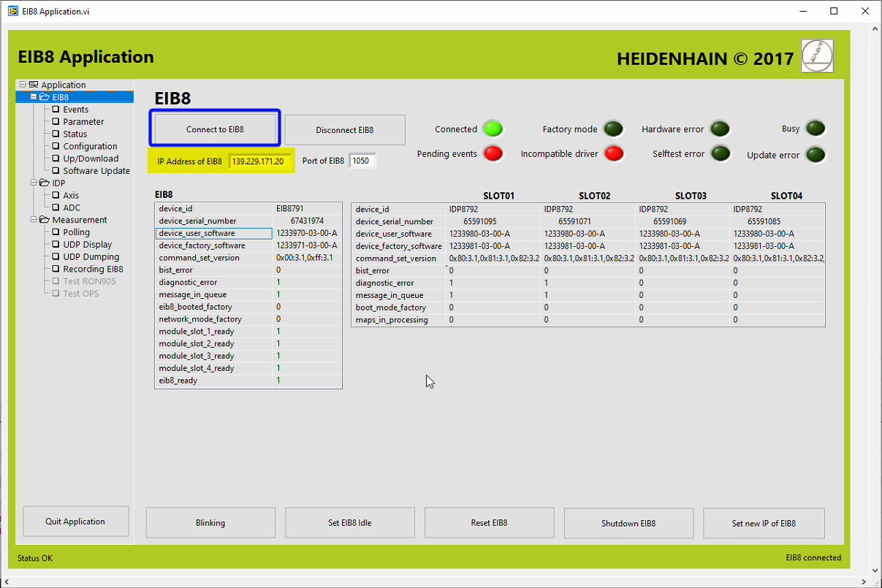
Task: Select Up/Download in the tree
Action: (91, 159)
